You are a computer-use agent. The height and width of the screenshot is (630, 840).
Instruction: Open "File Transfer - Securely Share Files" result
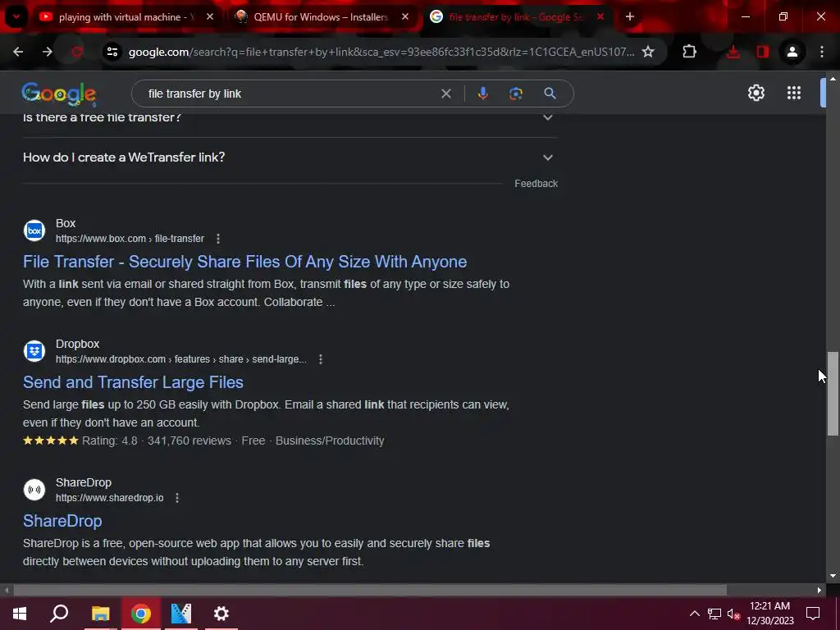pos(244,262)
